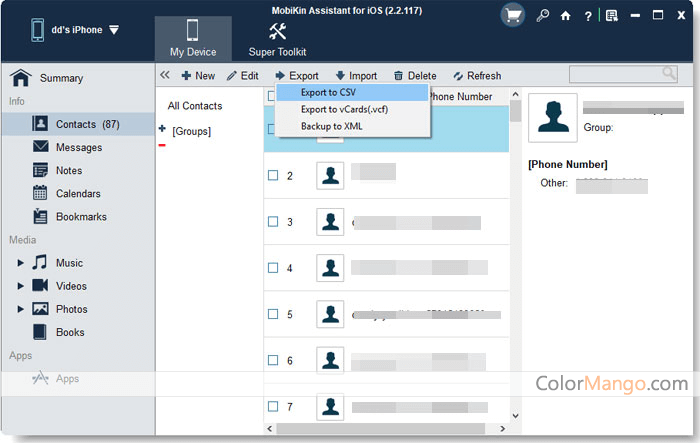700x443 pixels.
Task: Click avatar of contact row 2
Action: (330, 176)
